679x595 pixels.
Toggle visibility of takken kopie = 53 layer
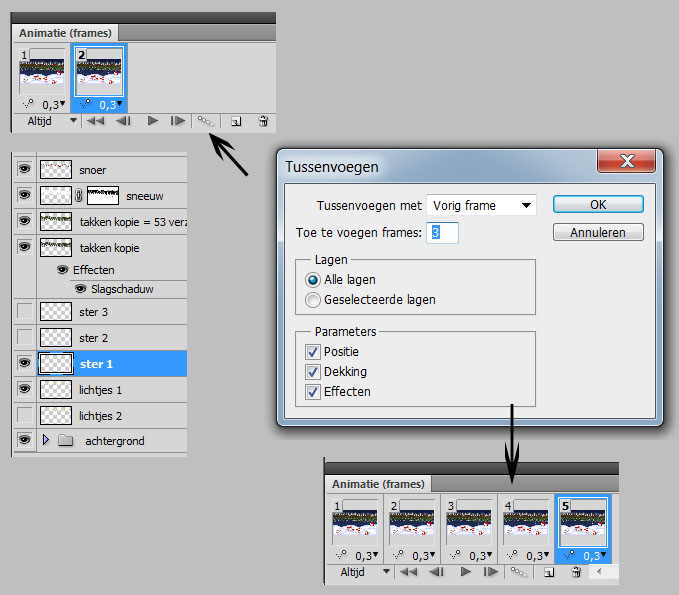[25, 221]
